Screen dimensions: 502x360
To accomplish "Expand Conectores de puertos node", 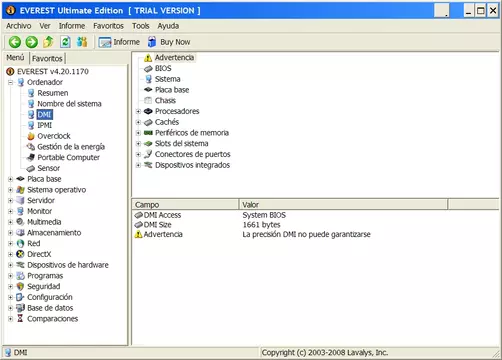I will [138, 154].
